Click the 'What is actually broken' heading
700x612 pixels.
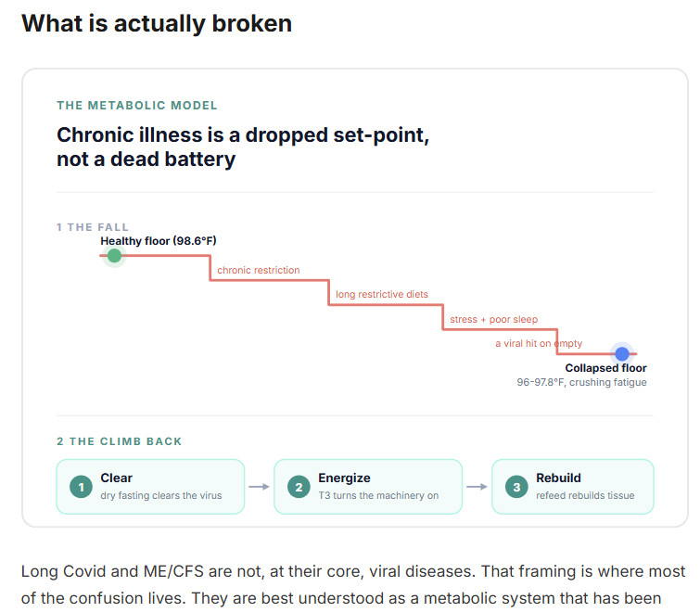157,23
